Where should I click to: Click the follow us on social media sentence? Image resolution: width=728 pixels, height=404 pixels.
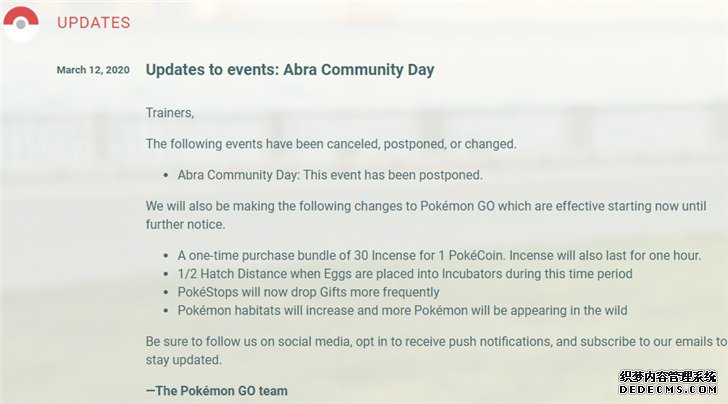[436, 351]
